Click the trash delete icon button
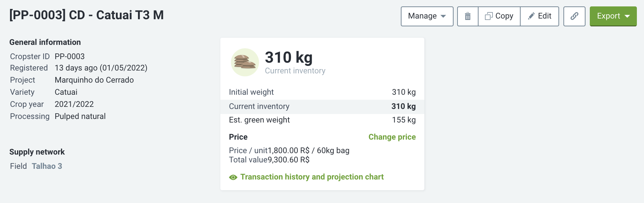 (467, 16)
